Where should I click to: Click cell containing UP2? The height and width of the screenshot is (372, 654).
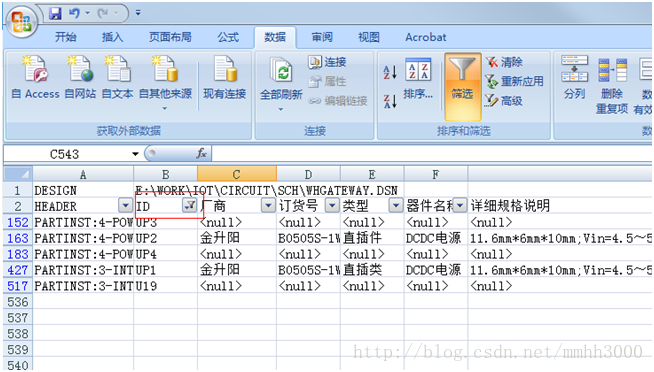click(166, 238)
